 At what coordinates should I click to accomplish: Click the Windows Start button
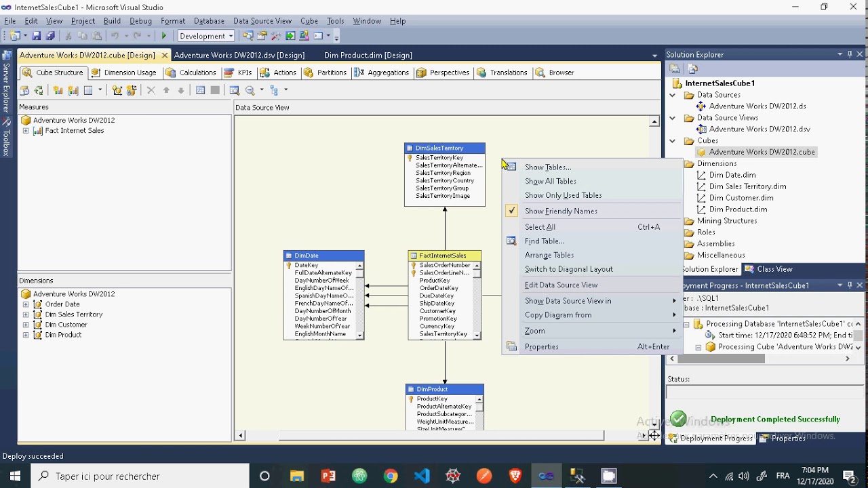[15, 476]
